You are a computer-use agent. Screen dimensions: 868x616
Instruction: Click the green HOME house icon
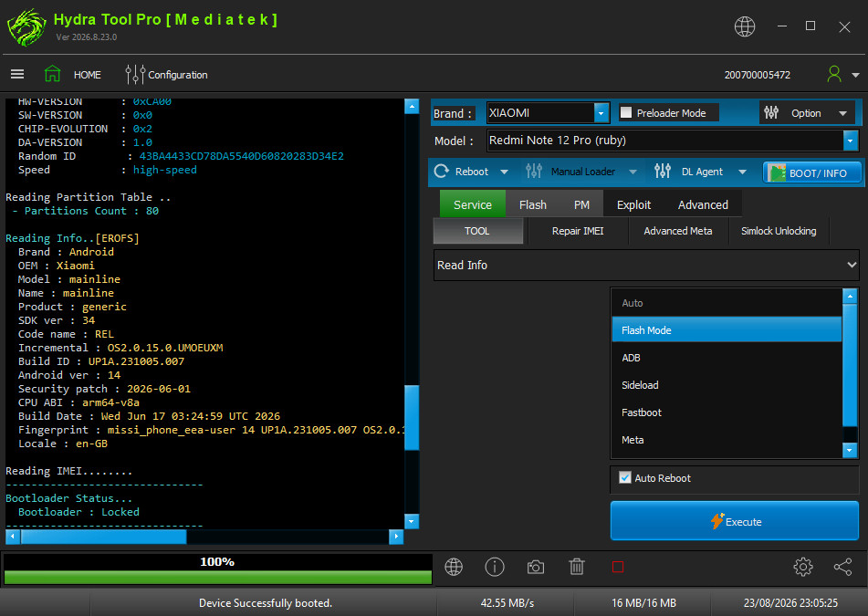[53, 74]
